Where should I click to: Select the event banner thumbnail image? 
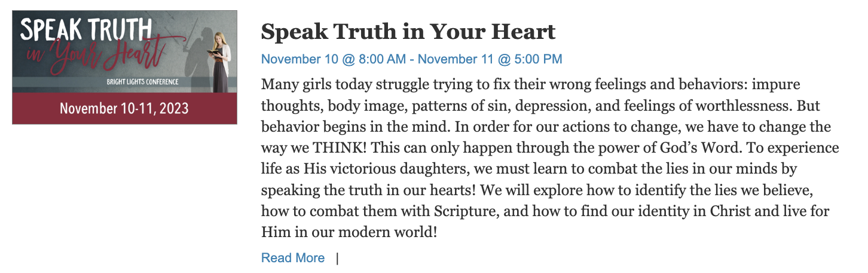124,68
